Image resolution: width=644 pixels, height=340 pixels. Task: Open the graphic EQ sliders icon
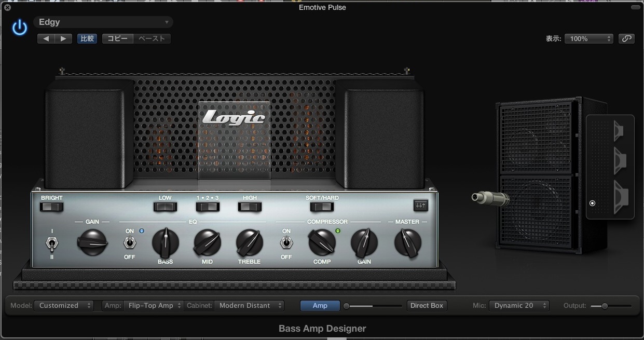(420, 205)
